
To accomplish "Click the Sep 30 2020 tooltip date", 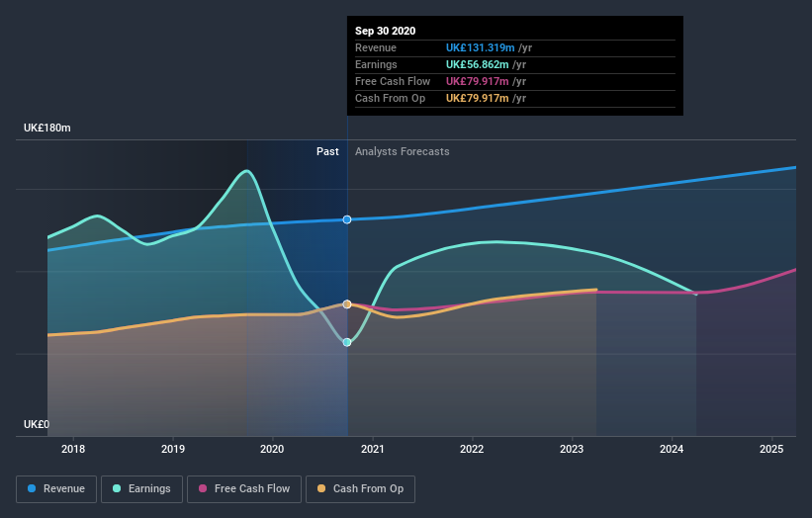I will point(386,31).
